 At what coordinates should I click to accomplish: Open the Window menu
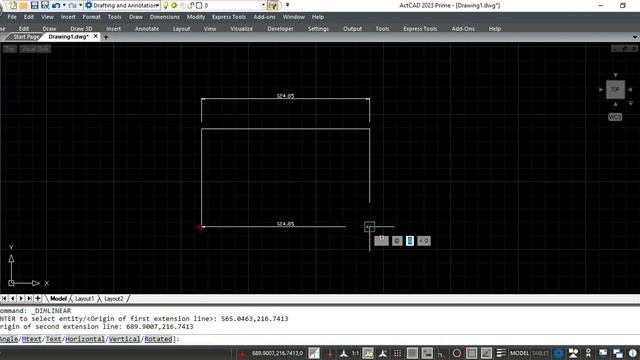[293, 17]
